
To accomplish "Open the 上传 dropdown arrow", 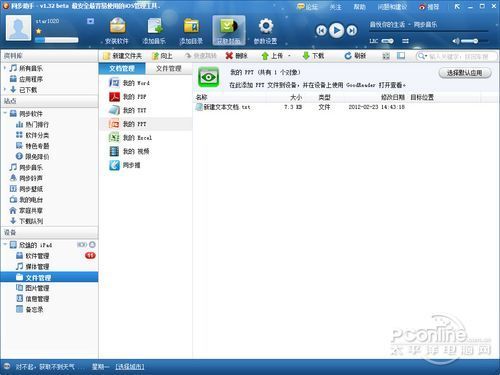I will pyautogui.click(x=289, y=56).
